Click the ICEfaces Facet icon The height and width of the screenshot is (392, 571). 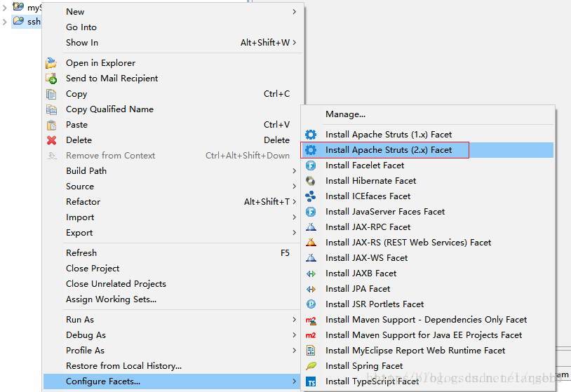(x=311, y=196)
